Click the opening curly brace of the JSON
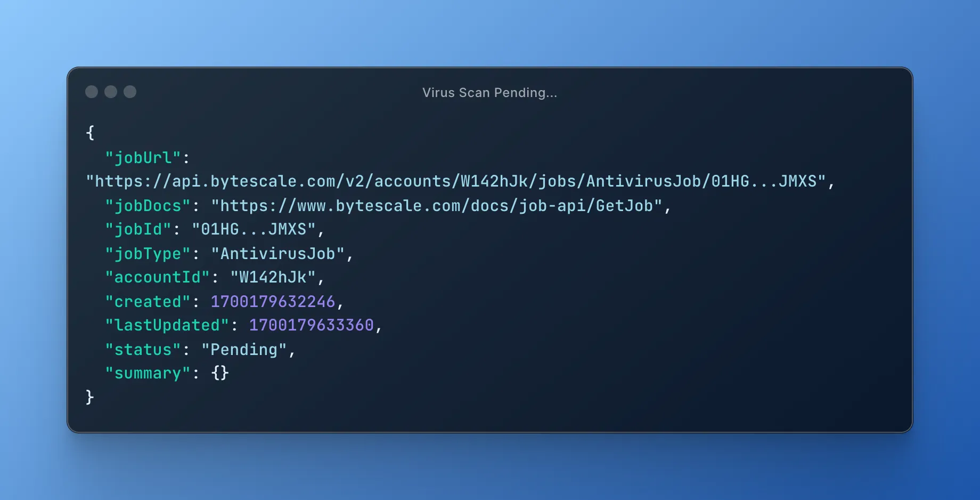The width and height of the screenshot is (980, 500). (x=90, y=133)
